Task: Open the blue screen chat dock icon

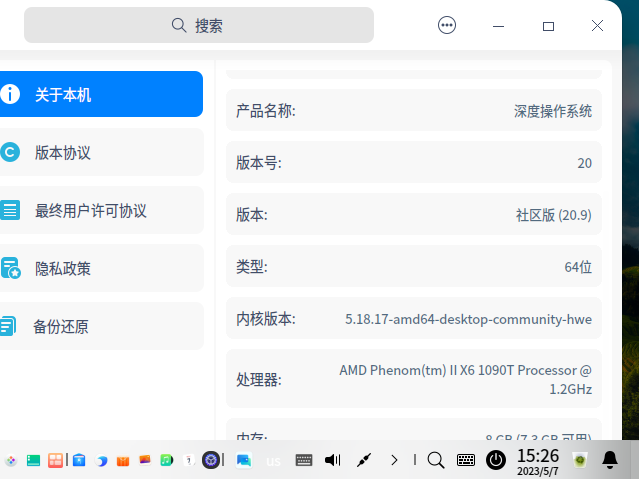Action: pos(244,461)
